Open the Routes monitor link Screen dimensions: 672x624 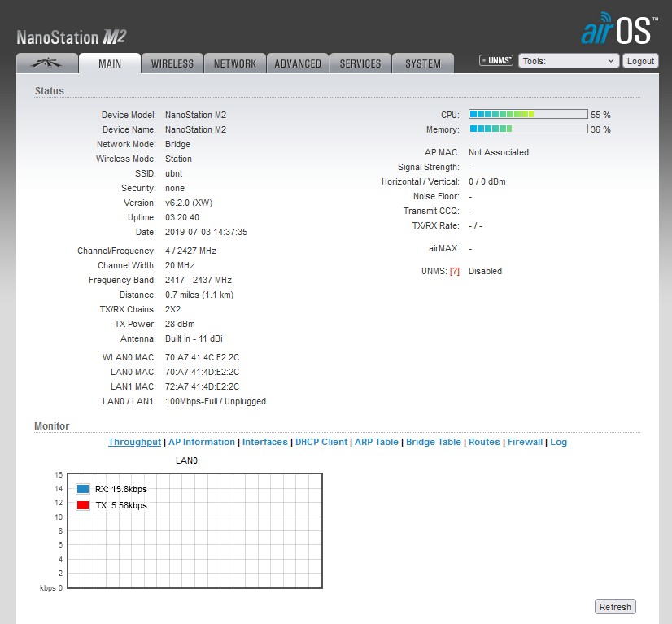click(x=484, y=442)
